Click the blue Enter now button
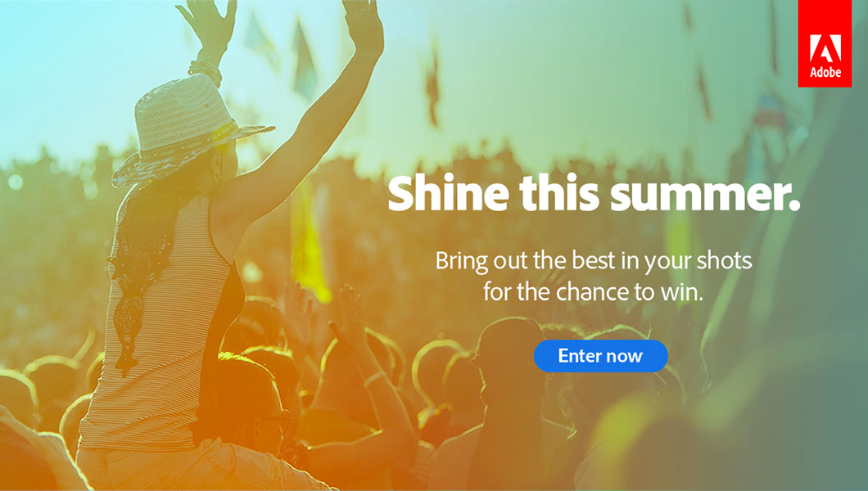This screenshot has height=491, width=868. pos(600,355)
